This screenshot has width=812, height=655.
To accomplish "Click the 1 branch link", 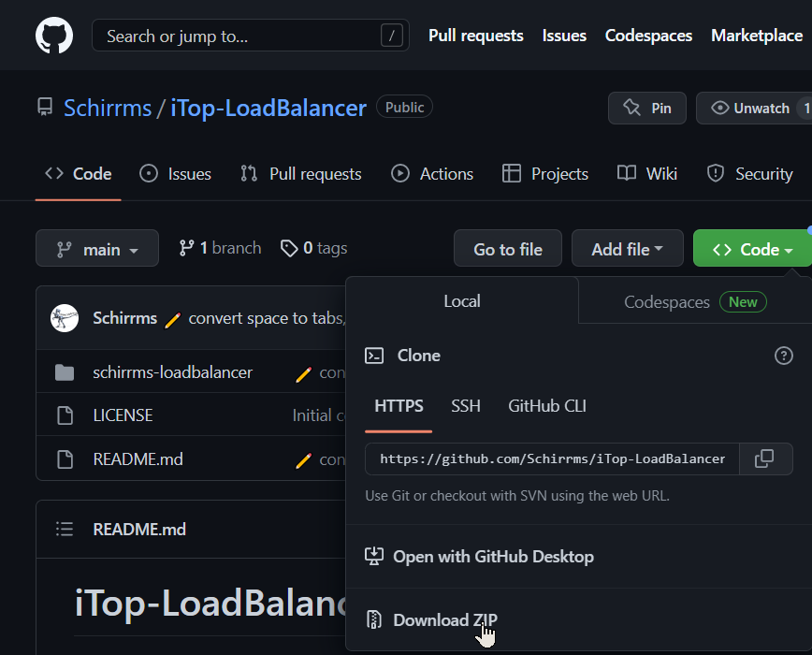I will [220, 248].
